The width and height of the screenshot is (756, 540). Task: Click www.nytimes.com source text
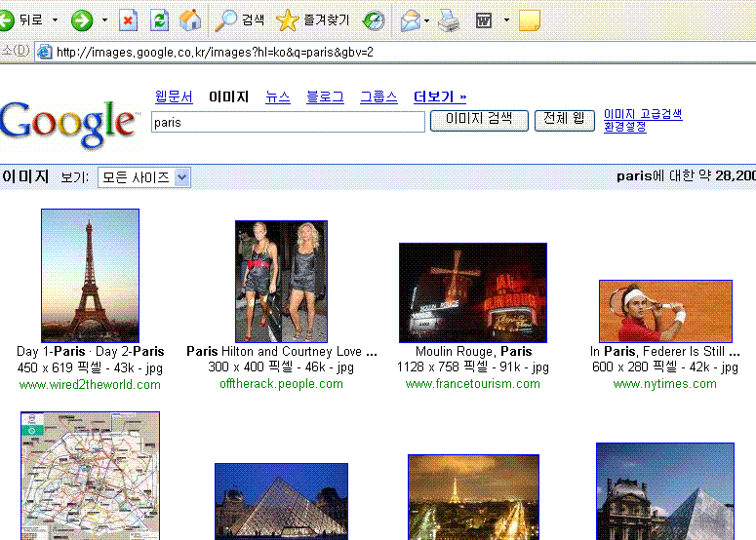tap(665, 384)
